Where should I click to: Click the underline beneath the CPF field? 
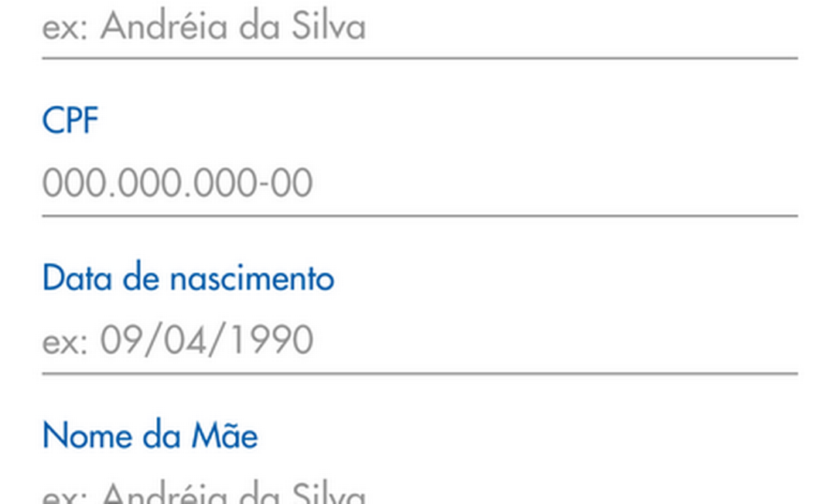(x=419, y=216)
